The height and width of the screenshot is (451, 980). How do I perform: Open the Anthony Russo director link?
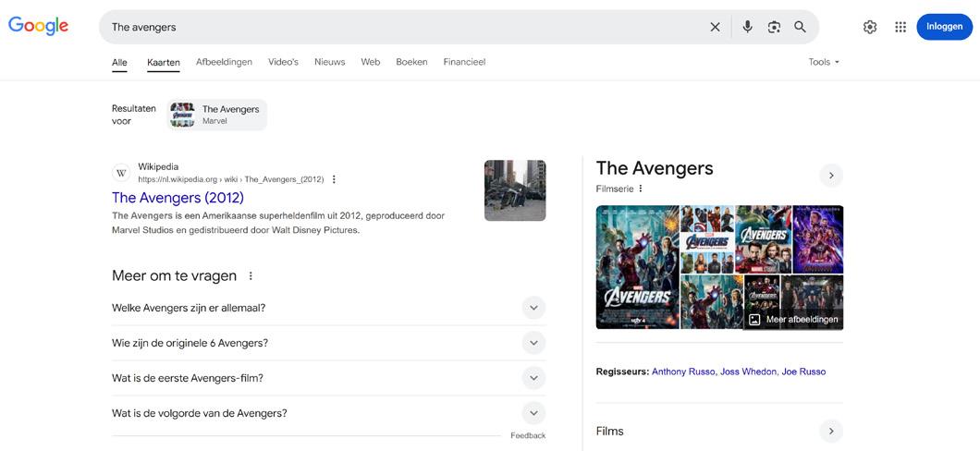683,372
